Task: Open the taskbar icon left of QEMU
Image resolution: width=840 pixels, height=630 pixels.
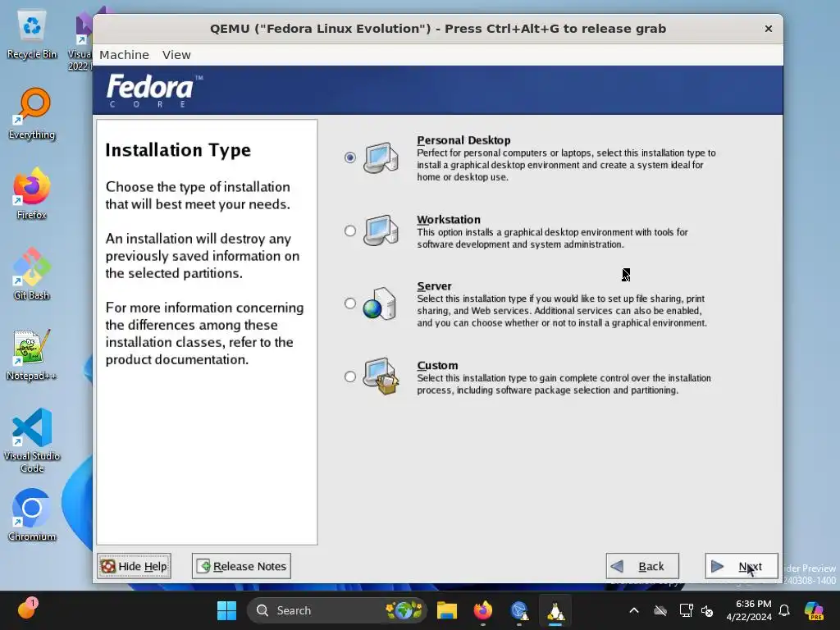Action: click(x=519, y=610)
